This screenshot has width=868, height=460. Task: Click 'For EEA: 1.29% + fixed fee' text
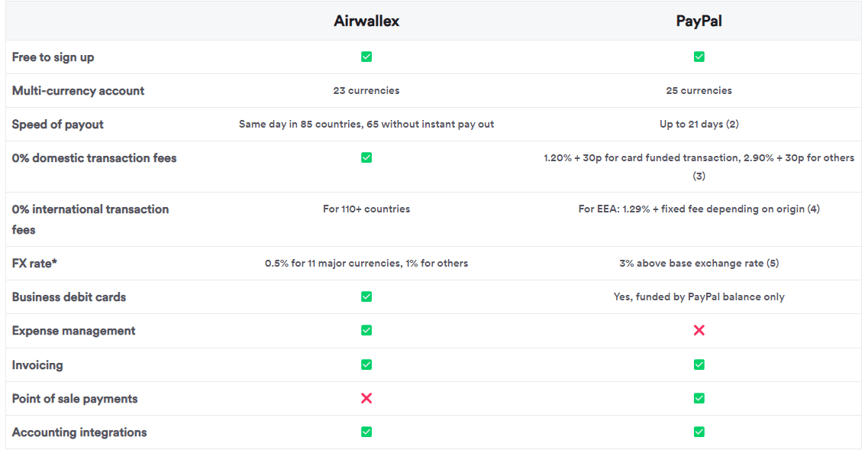699,209
